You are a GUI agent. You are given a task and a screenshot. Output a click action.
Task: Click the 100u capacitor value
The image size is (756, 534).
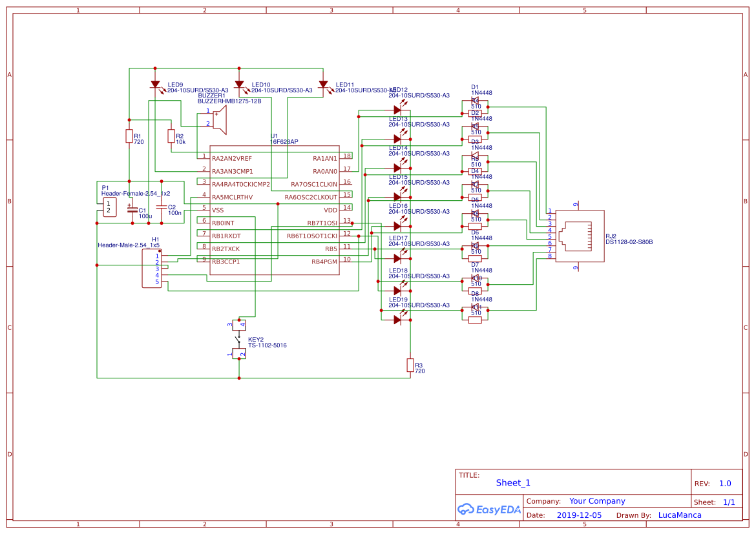tap(145, 216)
